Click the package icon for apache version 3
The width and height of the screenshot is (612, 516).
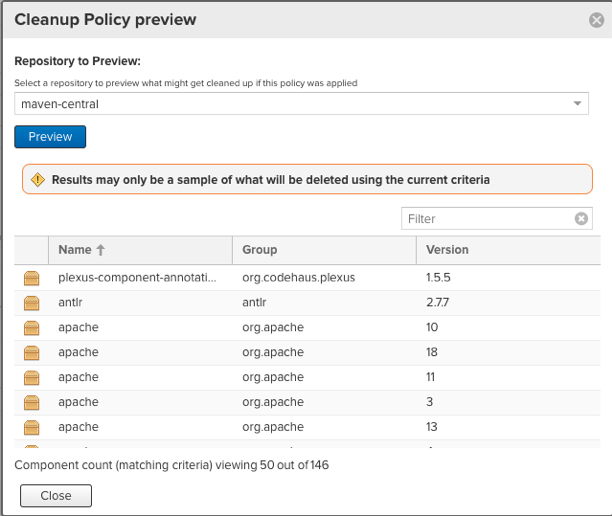(31, 402)
